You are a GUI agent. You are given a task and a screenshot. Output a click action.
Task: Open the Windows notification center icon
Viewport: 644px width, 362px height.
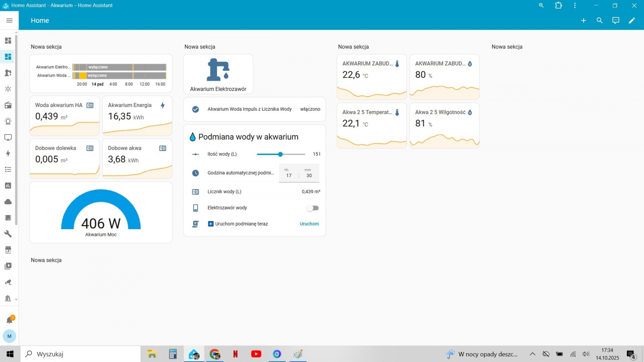click(x=631, y=354)
